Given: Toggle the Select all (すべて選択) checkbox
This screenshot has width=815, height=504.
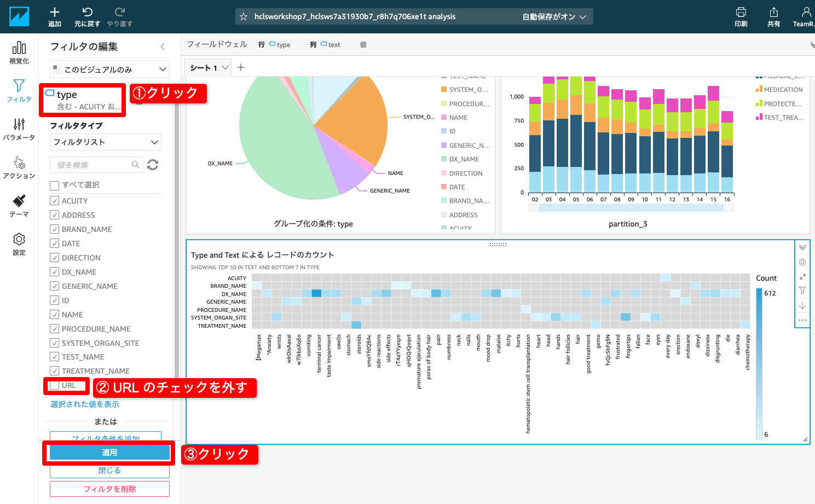Looking at the screenshot, I should tap(54, 185).
